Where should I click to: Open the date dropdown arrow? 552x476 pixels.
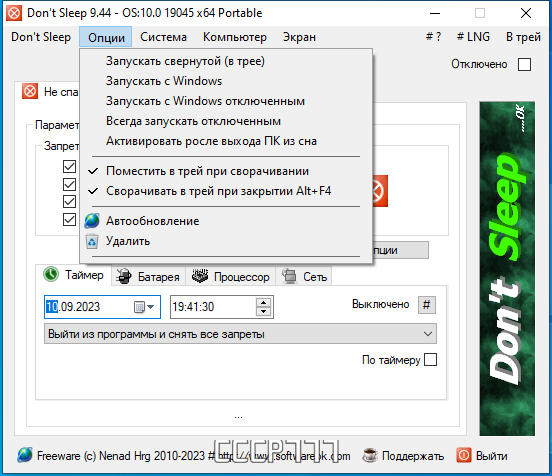pyautogui.click(x=151, y=307)
